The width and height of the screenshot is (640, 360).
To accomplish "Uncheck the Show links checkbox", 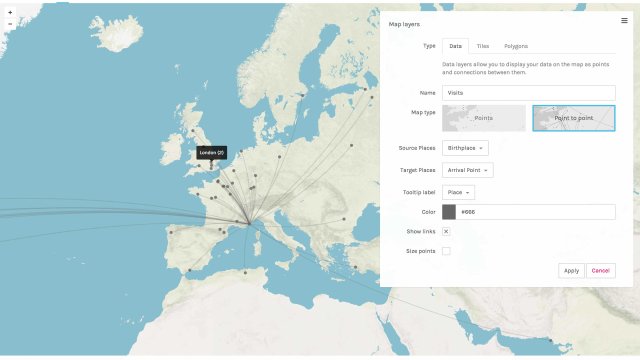I will [x=446, y=231].
